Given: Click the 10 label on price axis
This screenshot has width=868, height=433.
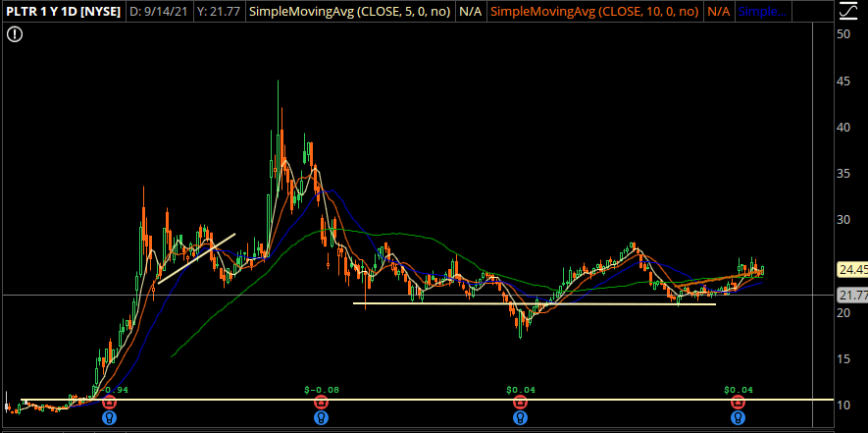Looking at the screenshot, I should pos(843,406).
